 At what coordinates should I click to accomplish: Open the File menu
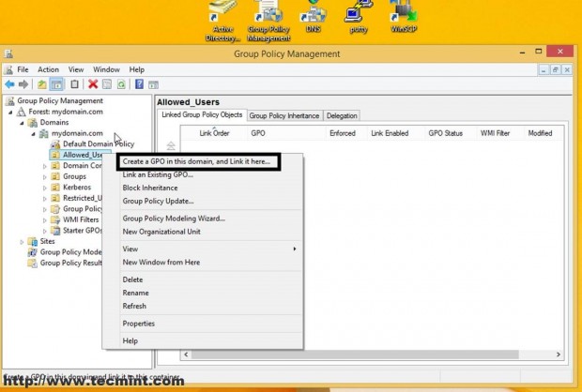pos(23,69)
